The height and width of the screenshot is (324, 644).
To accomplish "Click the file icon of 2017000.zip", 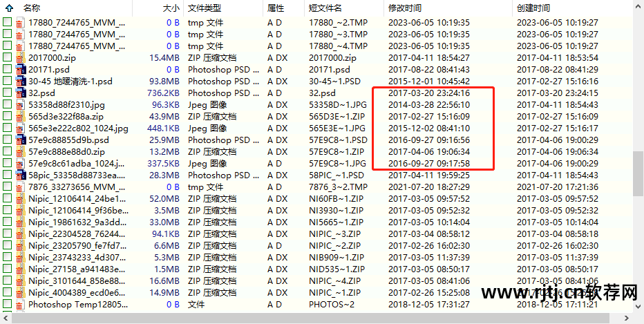I will 20,57.
